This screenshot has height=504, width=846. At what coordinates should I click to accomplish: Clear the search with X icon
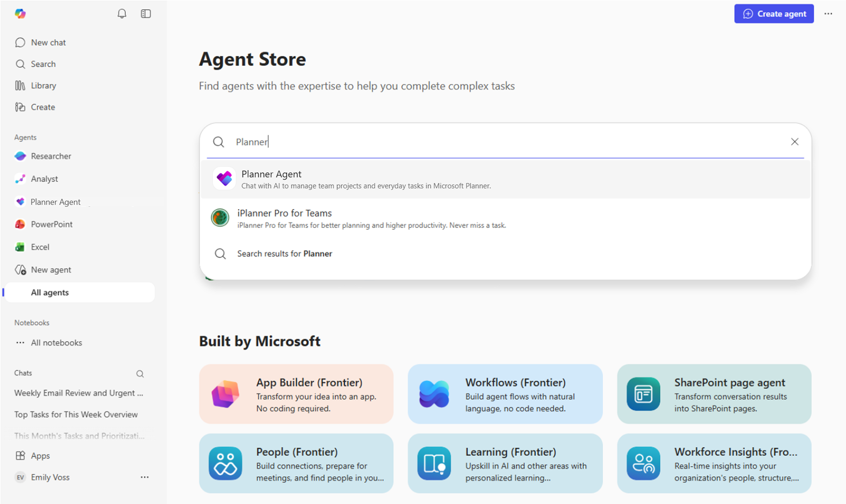click(795, 141)
